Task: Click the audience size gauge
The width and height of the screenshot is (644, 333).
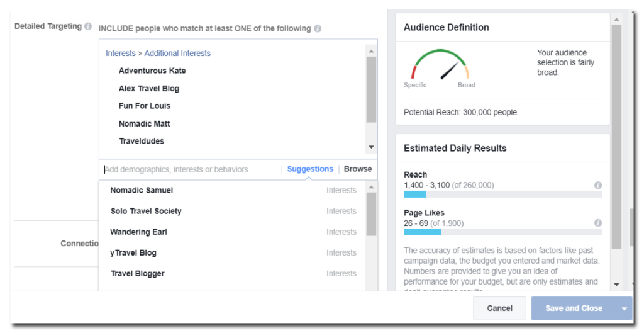Action: pyautogui.click(x=440, y=65)
